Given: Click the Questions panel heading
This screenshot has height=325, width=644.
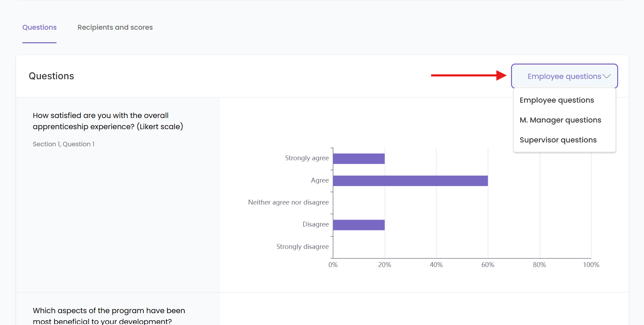Looking at the screenshot, I should click(51, 76).
